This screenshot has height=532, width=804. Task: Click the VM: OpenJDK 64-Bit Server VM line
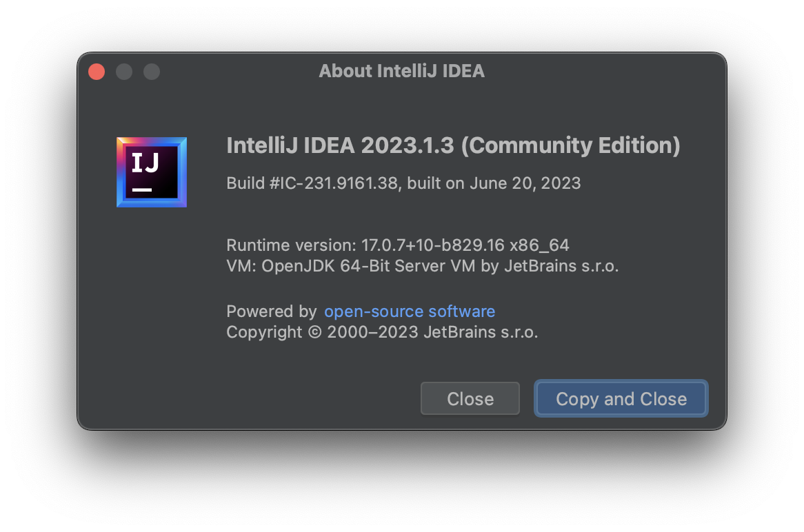(x=423, y=266)
